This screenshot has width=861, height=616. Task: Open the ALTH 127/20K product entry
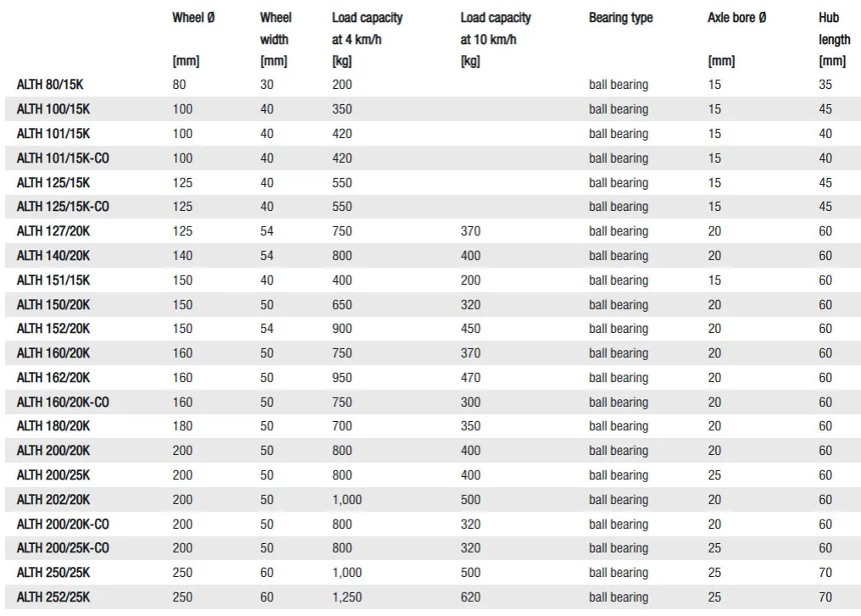[53, 231]
